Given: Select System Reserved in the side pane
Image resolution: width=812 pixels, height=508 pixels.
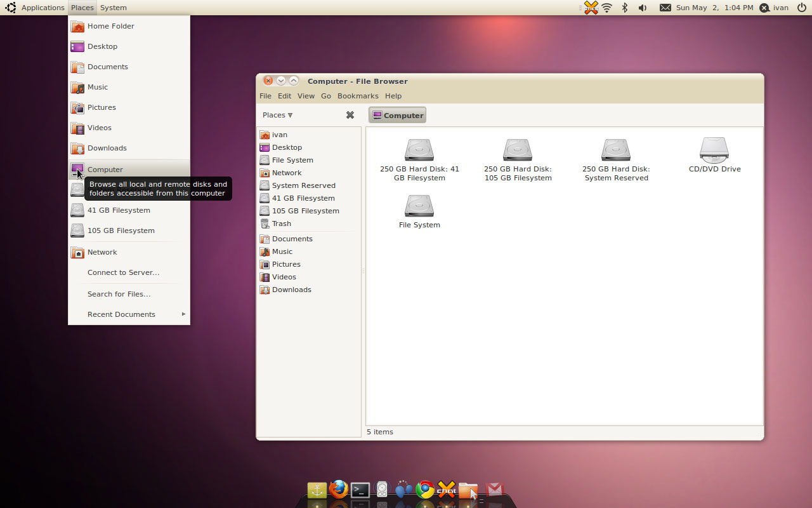Looking at the screenshot, I should 303,185.
